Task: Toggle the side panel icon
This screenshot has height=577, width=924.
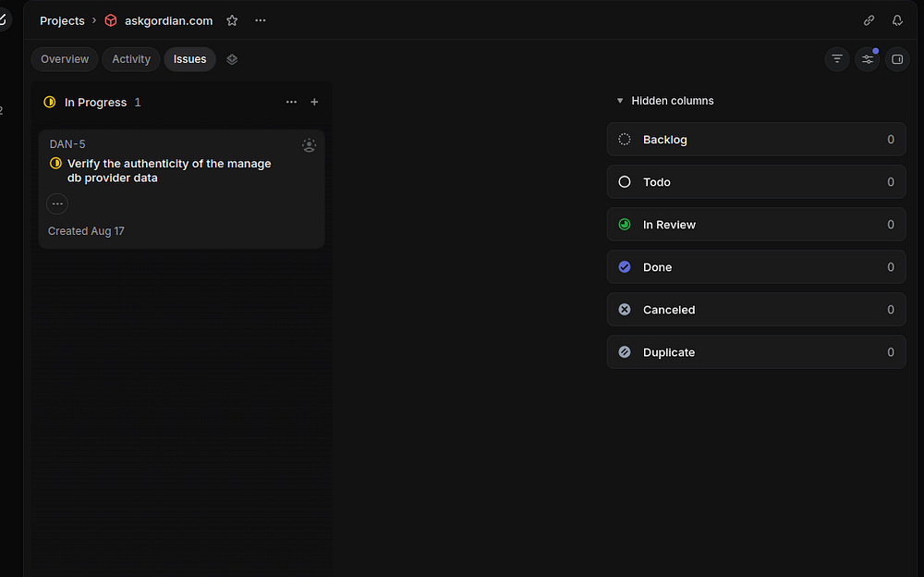Action: click(x=897, y=59)
